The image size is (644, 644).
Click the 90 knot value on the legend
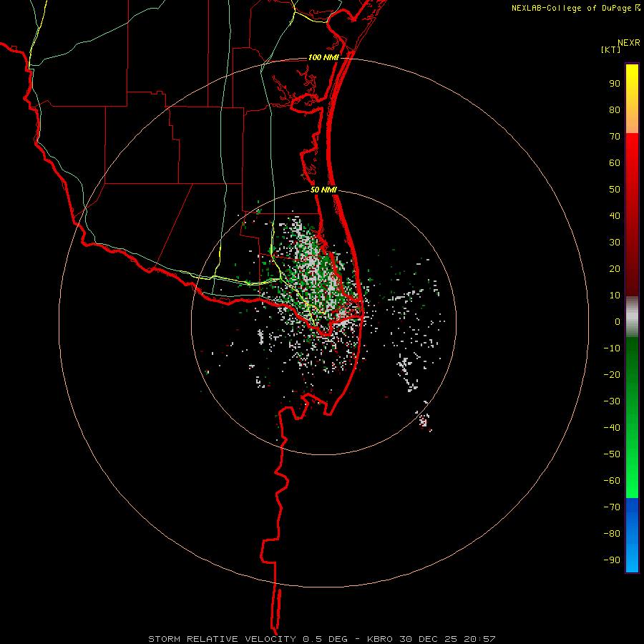tap(615, 84)
